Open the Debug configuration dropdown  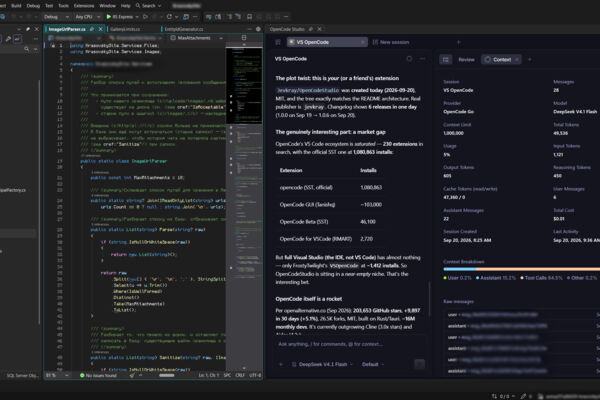[56, 17]
